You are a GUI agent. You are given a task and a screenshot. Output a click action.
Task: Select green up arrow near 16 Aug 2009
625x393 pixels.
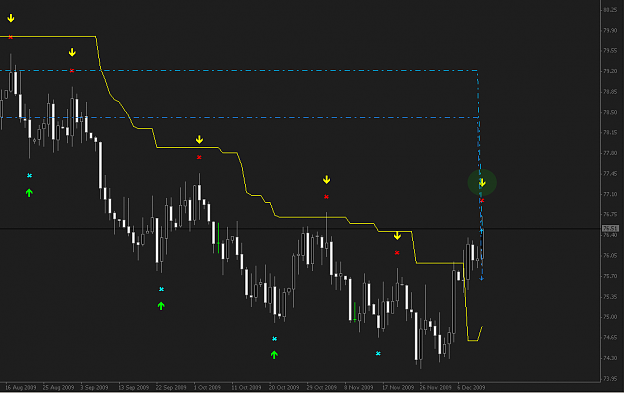(x=29, y=193)
